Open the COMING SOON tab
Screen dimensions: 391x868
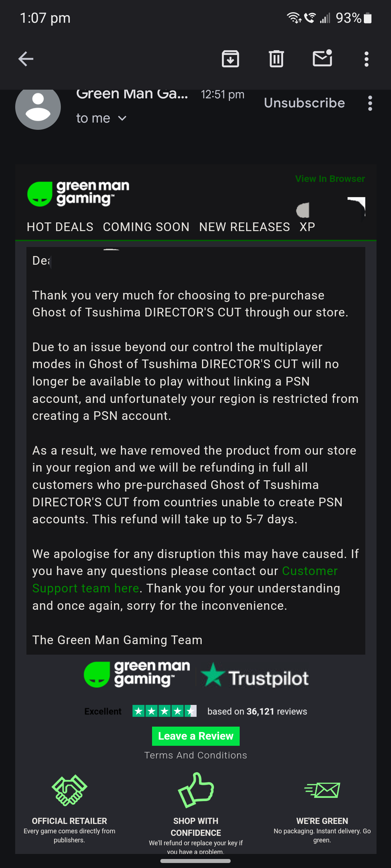[146, 227]
